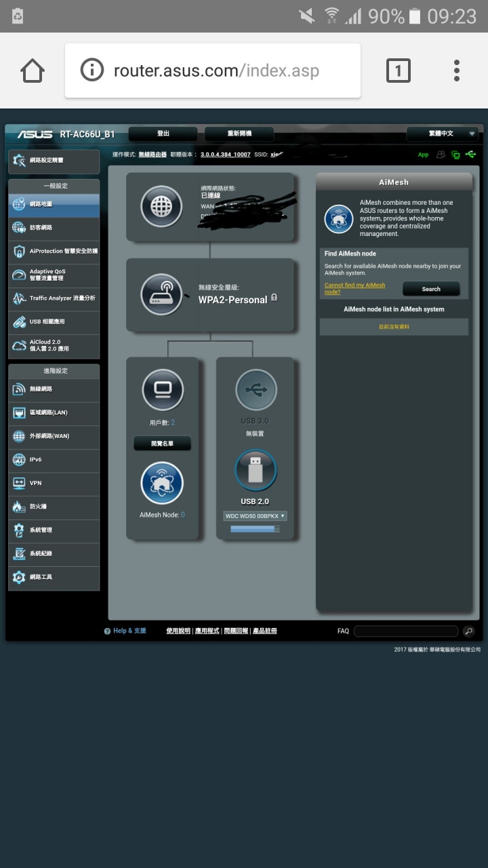Click the 防火牆 firewall icon in sidebar
Image resolution: width=488 pixels, height=868 pixels.
pos(19,507)
